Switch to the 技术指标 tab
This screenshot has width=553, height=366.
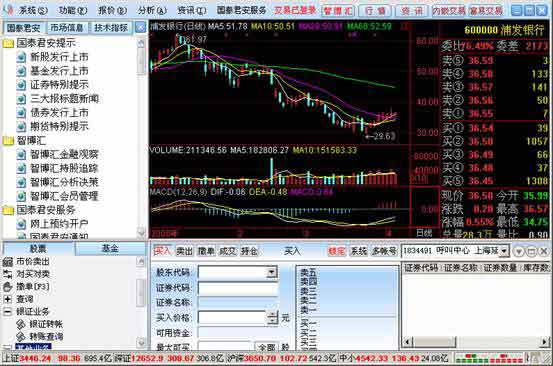pos(111,28)
